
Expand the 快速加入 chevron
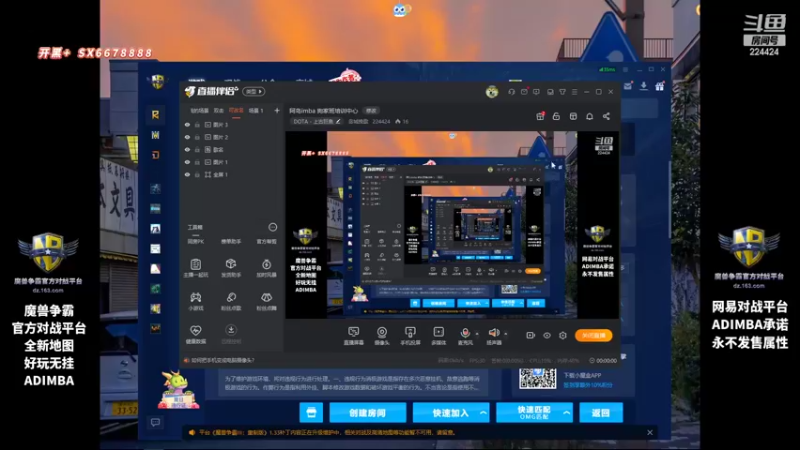coord(483,413)
